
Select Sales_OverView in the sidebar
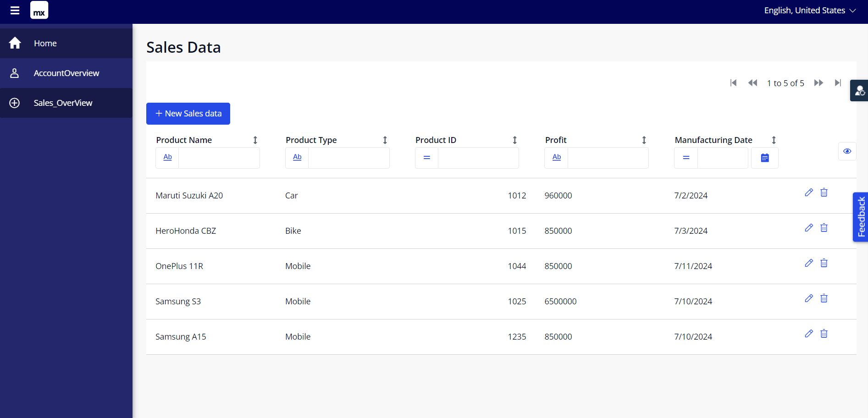63,103
